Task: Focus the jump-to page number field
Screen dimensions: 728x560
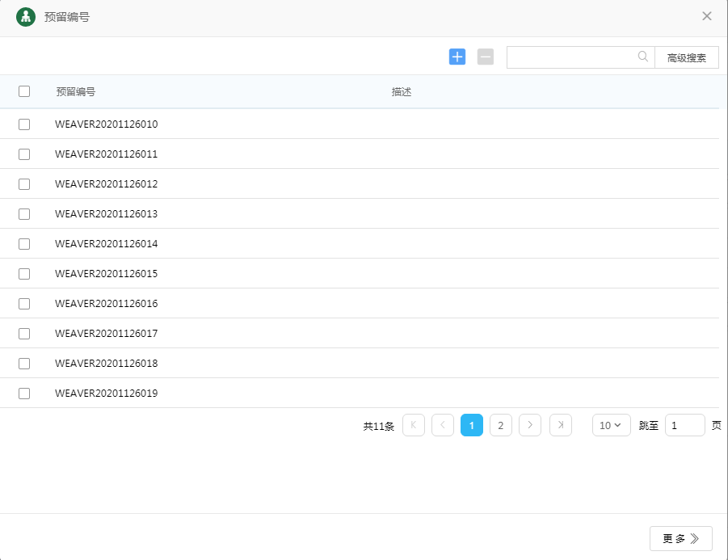Action: click(684, 425)
